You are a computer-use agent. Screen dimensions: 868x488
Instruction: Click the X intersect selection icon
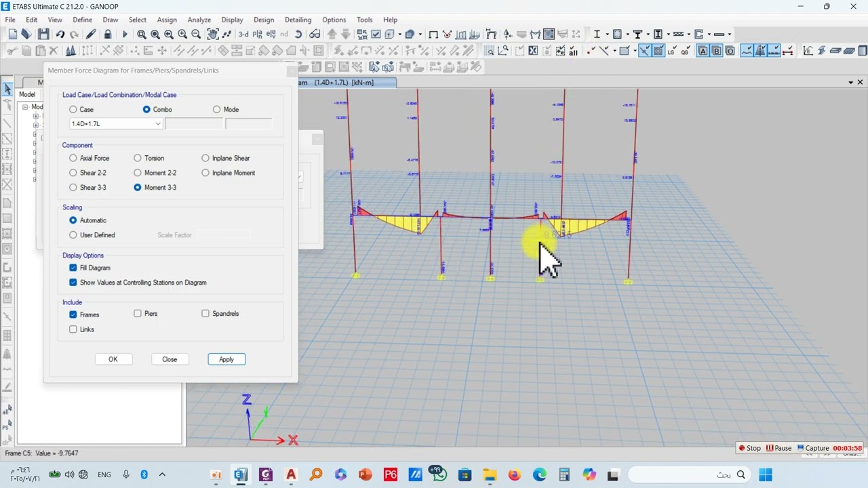coord(533,51)
